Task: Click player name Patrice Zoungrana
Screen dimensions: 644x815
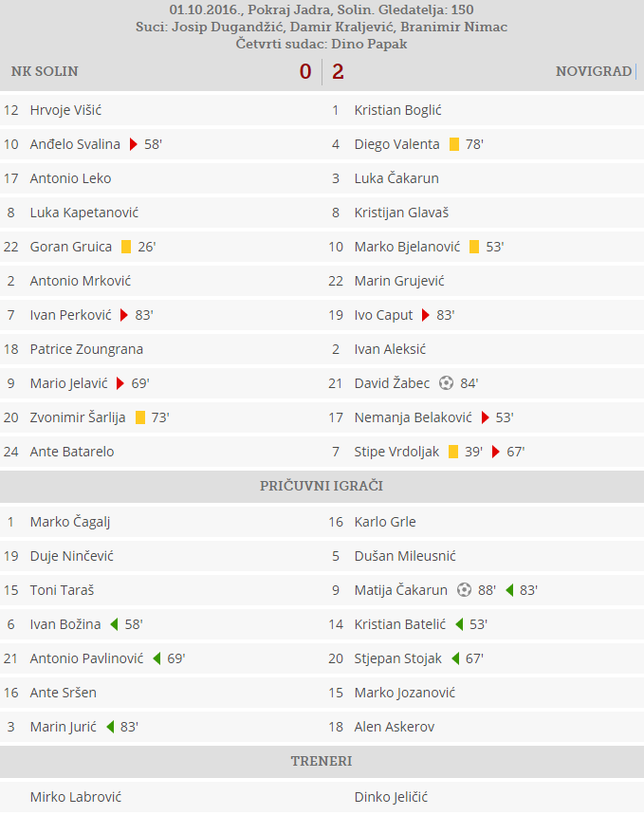Action: pos(86,349)
